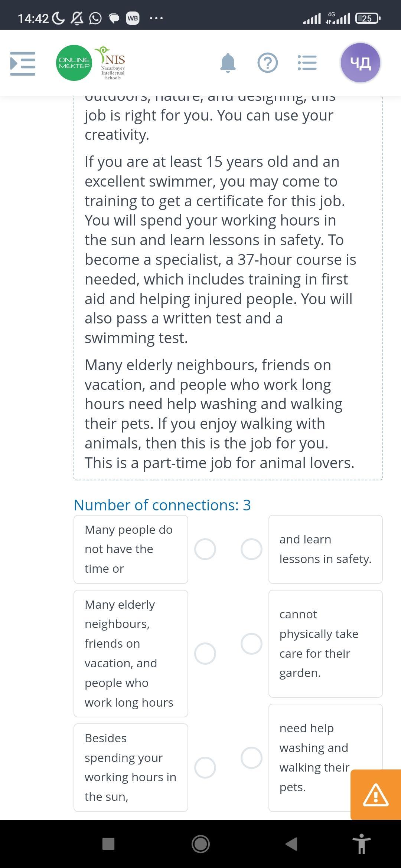Select radio beside 'cannot physically take care for their garden.'
Image resolution: width=401 pixels, height=868 pixels.
pos(251,644)
